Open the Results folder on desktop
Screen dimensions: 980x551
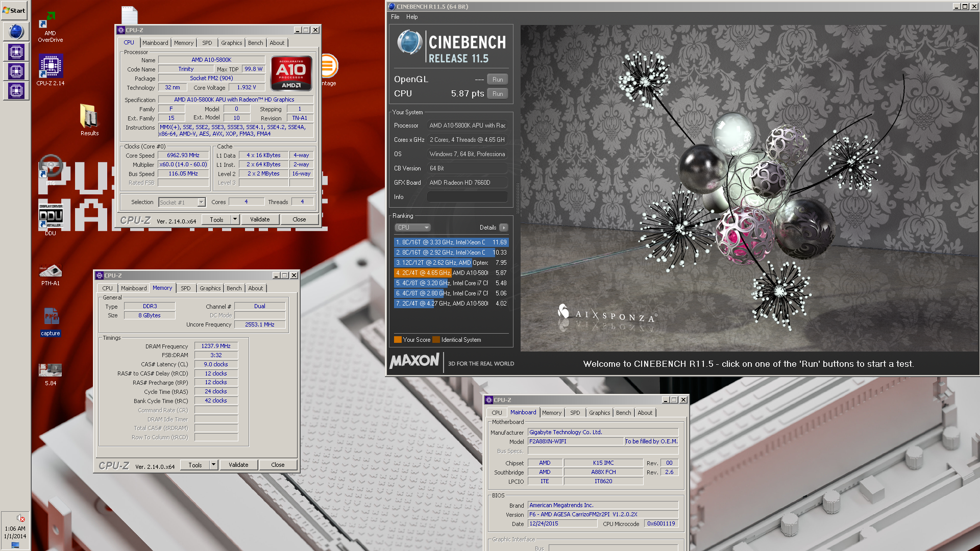pyautogui.click(x=89, y=120)
